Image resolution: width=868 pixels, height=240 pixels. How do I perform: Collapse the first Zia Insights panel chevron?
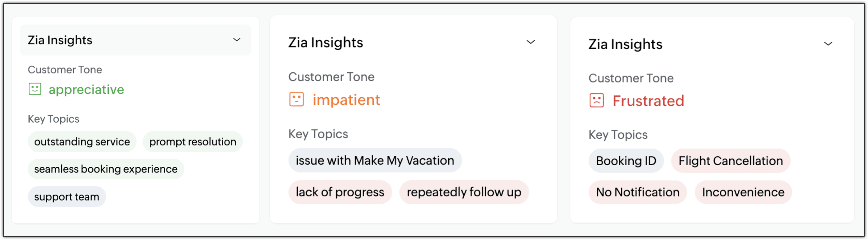point(237,40)
